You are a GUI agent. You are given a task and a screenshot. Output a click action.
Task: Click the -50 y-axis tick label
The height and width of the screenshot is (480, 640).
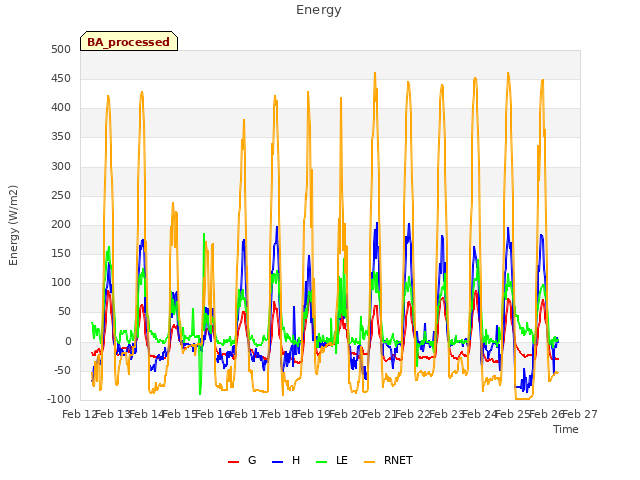pos(61,370)
